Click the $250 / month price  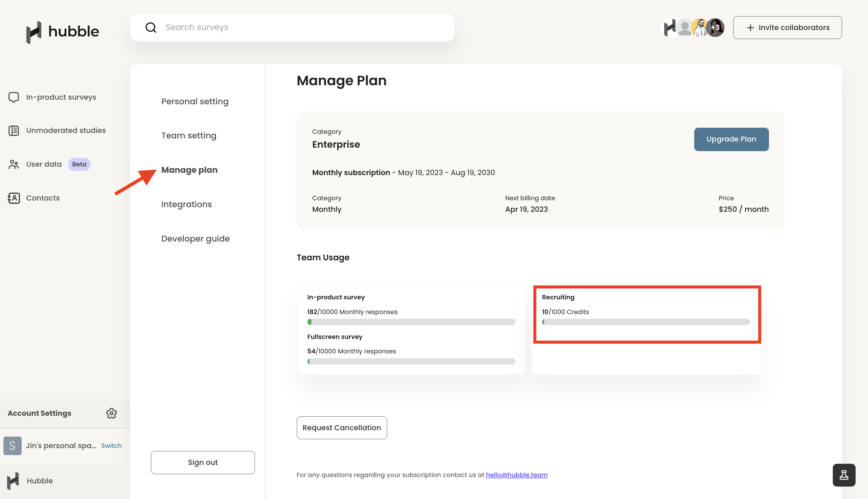tap(743, 209)
